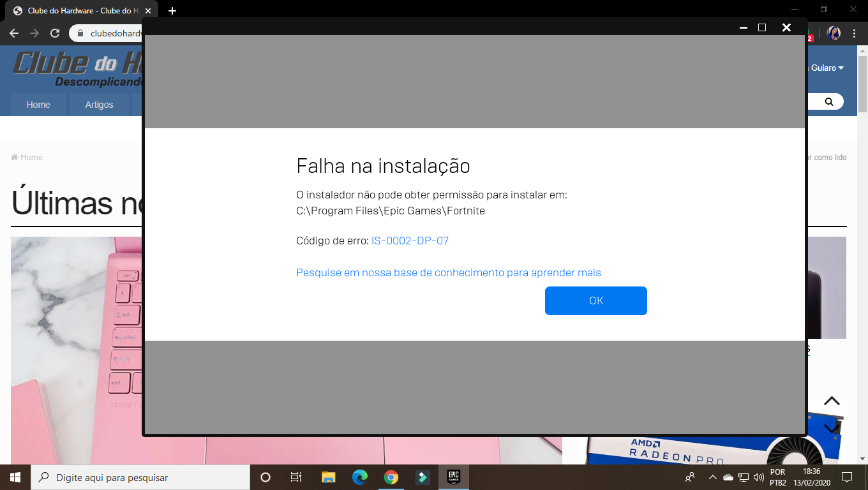
Task: Open Task View on the taskbar
Action: (x=296, y=477)
